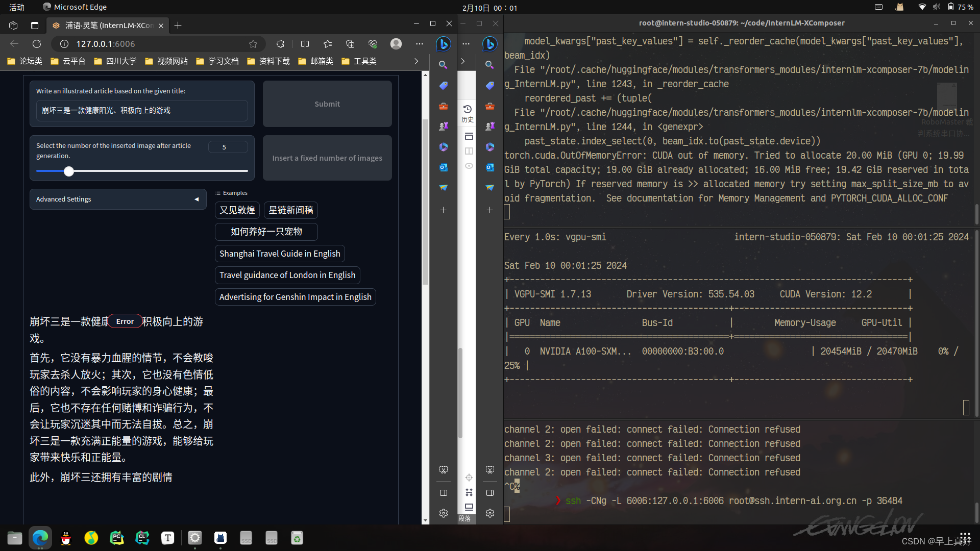Open a new tab with plus button

pyautogui.click(x=178, y=25)
